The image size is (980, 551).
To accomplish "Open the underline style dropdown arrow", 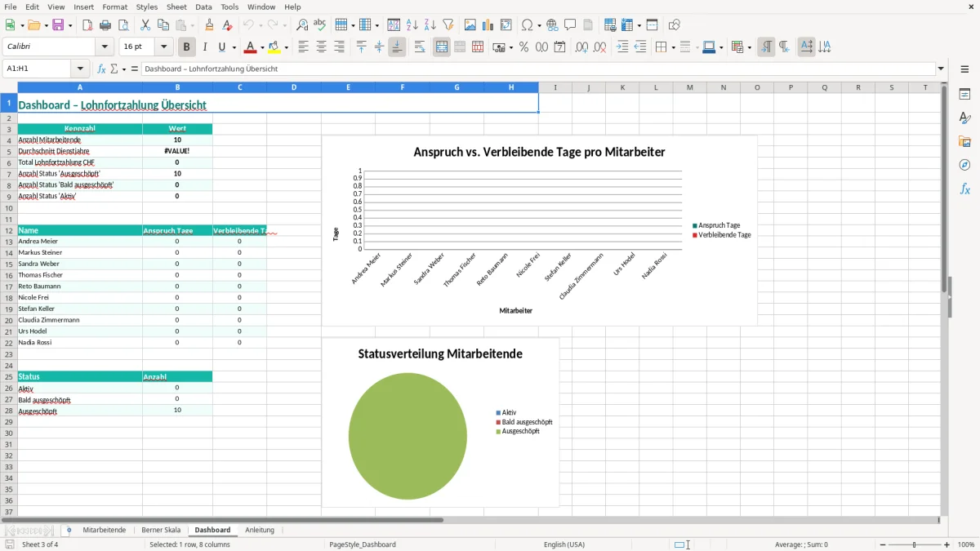I will point(234,47).
